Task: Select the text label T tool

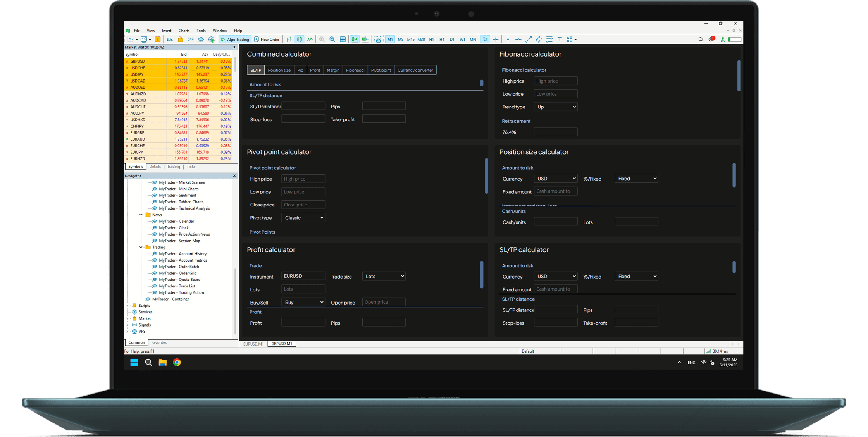Action: click(x=560, y=40)
